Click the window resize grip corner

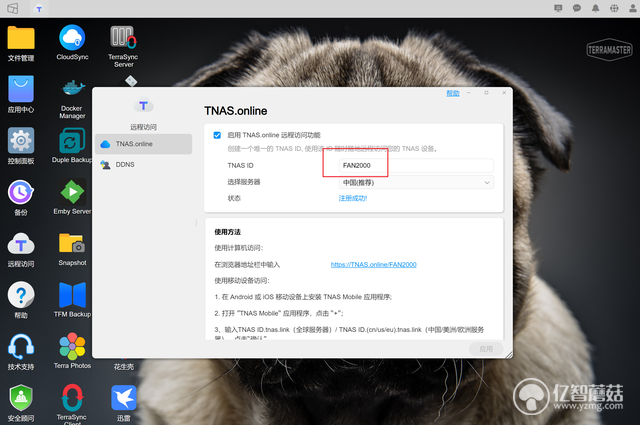coord(509,355)
